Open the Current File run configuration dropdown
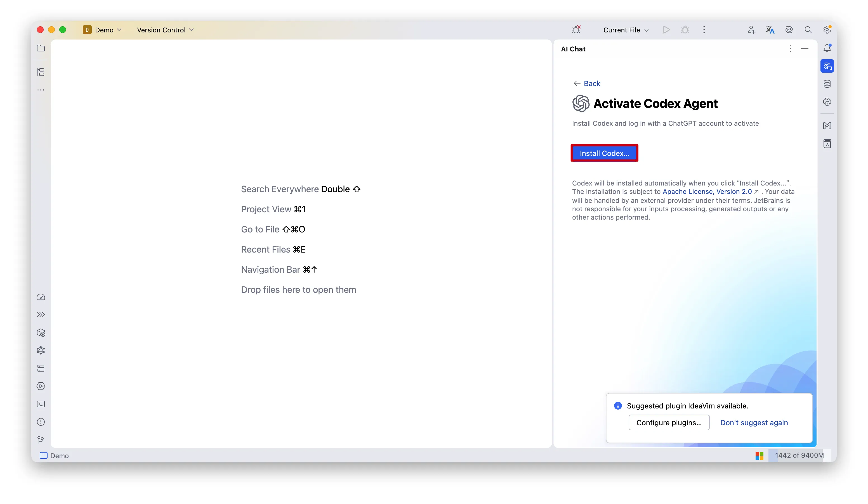 coord(626,30)
